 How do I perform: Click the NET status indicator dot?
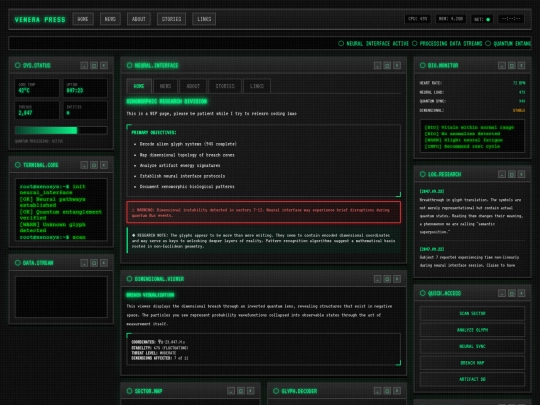[x=488, y=19]
